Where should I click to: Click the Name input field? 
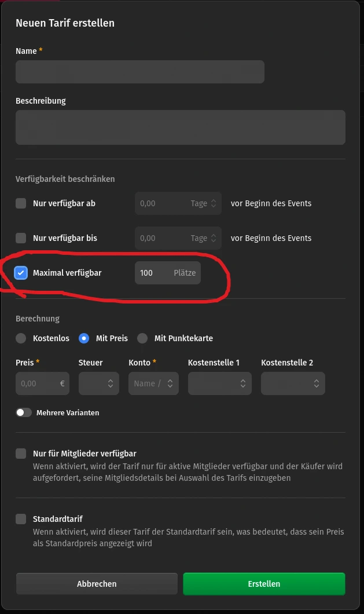(x=139, y=72)
